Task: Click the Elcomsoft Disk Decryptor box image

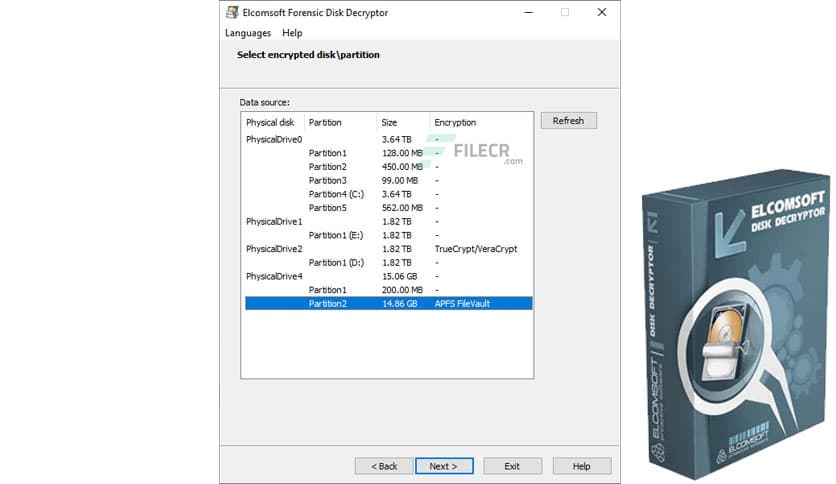Action: click(x=738, y=323)
